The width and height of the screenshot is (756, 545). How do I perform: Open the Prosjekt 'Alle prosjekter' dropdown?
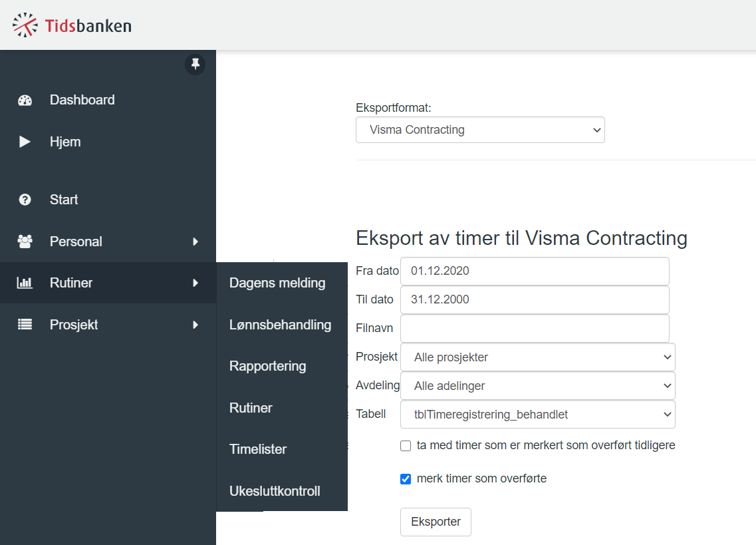pyautogui.click(x=538, y=357)
